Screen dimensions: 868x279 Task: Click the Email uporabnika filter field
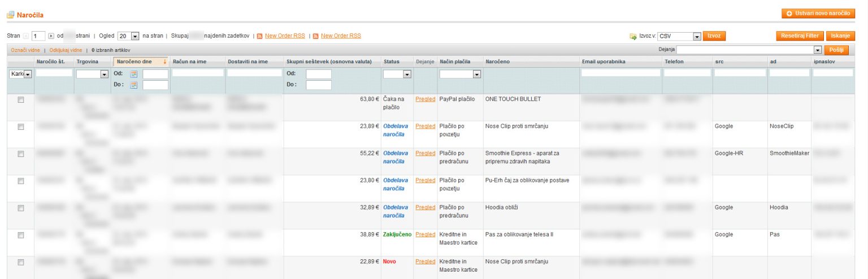click(x=621, y=73)
